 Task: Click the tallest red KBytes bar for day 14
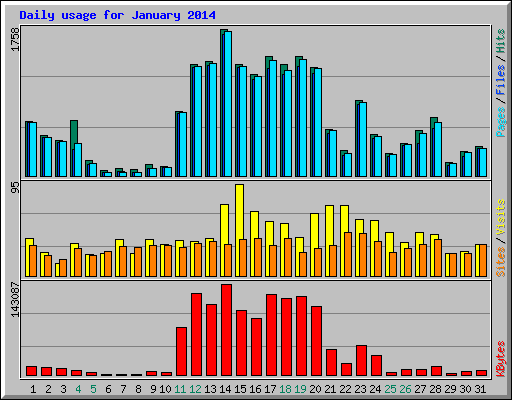click(226, 330)
